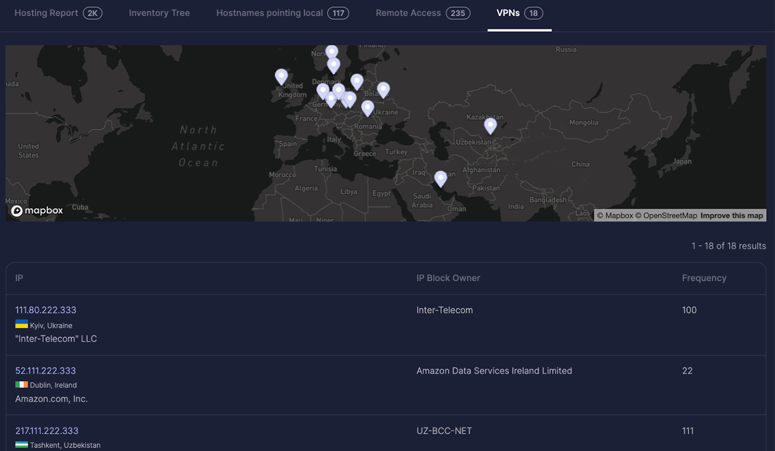Click the 235 badge on Remote Access
Image resolution: width=775 pixels, height=451 pixels.
tap(458, 13)
